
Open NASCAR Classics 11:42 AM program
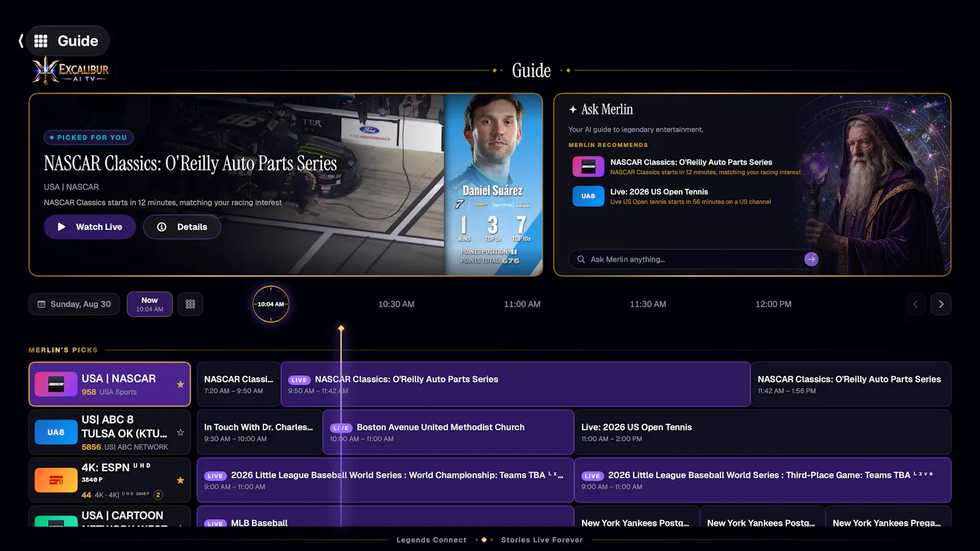pos(851,384)
